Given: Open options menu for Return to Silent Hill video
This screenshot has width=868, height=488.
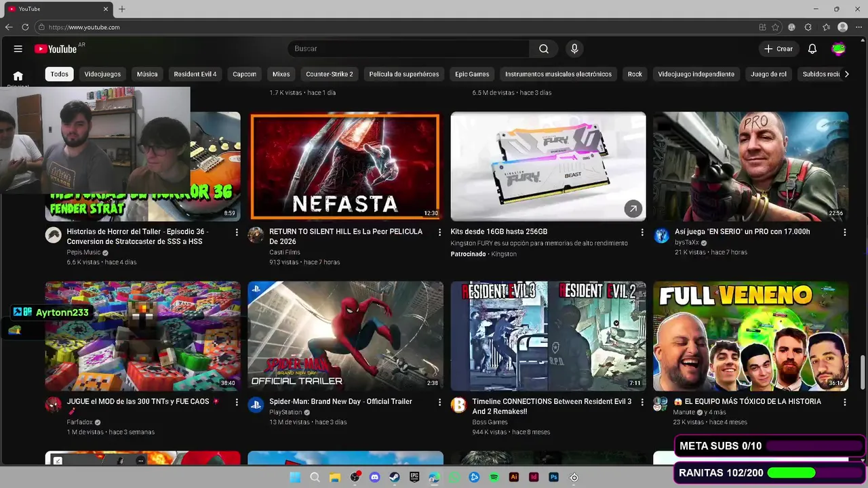Looking at the screenshot, I should pos(439,232).
